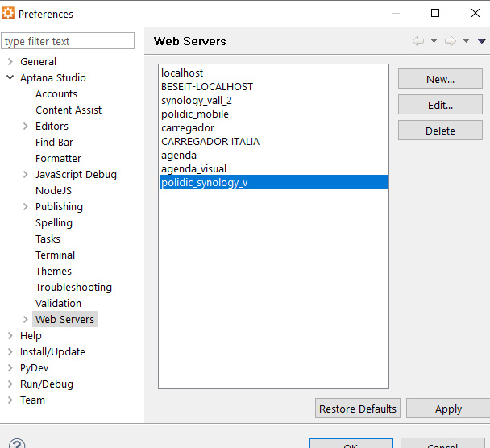Expand the Team tree node
This screenshot has height=448, width=490.
tap(10, 400)
